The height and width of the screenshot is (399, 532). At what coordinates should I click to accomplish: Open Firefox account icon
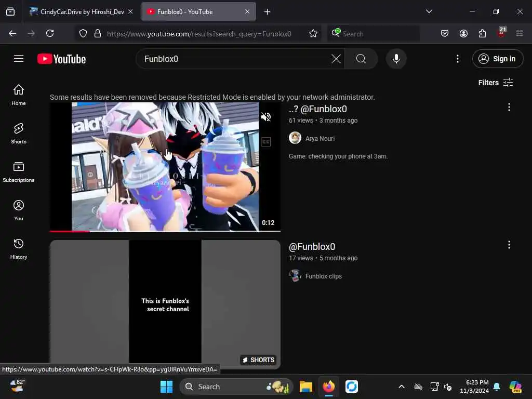tap(463, 33)
